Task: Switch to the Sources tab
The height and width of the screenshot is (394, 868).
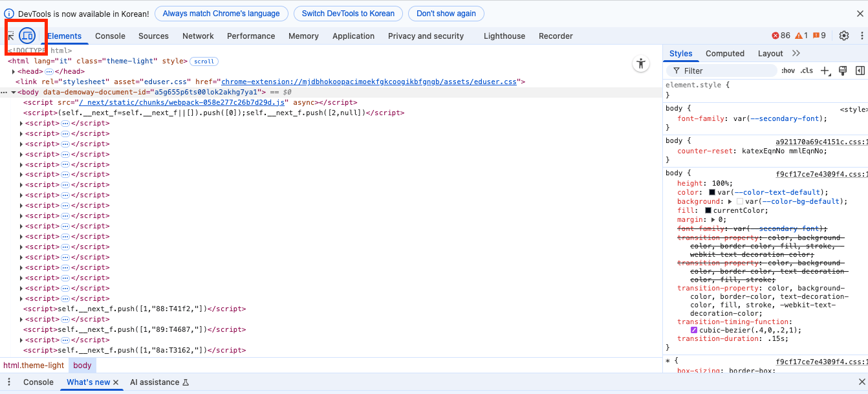Action: click(x=153, y=36)
